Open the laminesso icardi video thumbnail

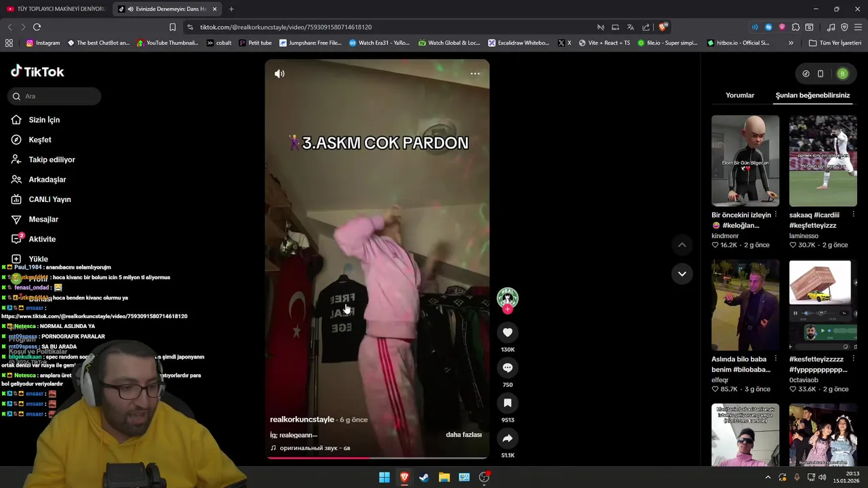(x=823, y=161)
